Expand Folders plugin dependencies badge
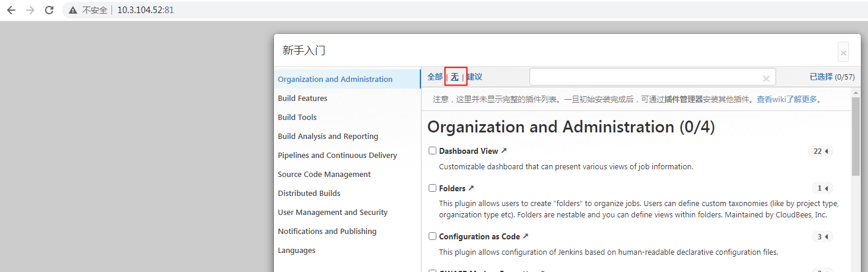Screen dimensions: 868x272 pyautogui.click(x=822, y=188)
